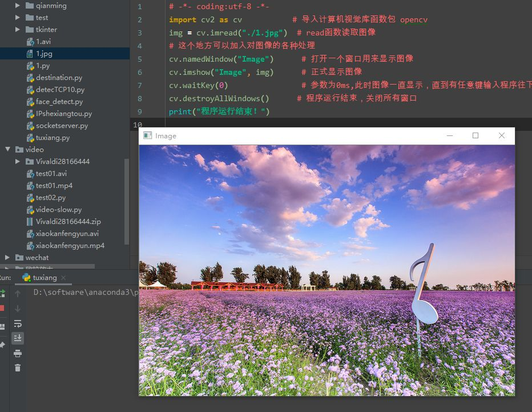The width and height of the screenshot is (532, 412).
Task: Toggle soft-wrap in the Run console
Action: 18,323
